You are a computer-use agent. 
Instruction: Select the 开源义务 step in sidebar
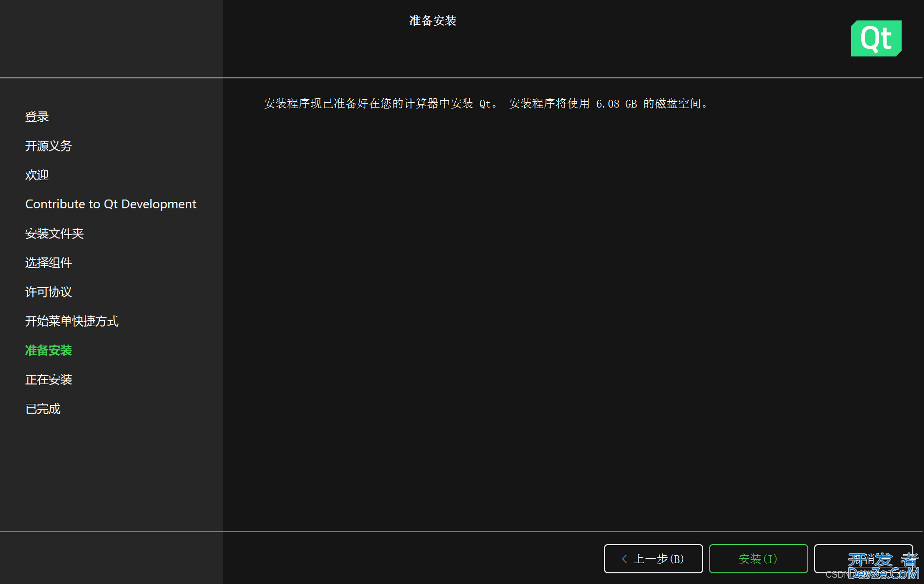pyautogui.click(x=49, y=146)
